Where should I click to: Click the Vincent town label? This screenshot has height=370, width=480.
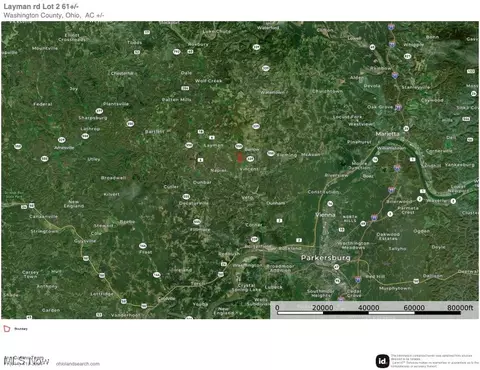(249, 169)
